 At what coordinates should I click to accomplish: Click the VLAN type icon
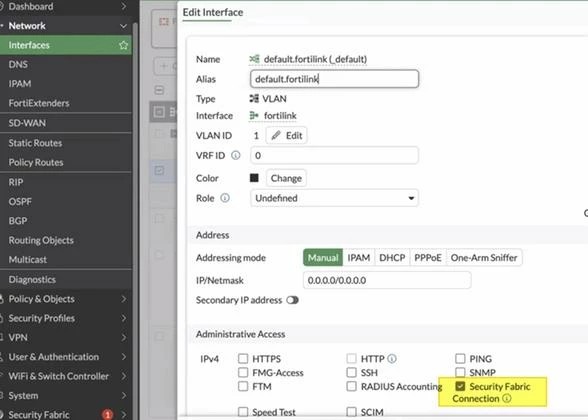(254, 99)
